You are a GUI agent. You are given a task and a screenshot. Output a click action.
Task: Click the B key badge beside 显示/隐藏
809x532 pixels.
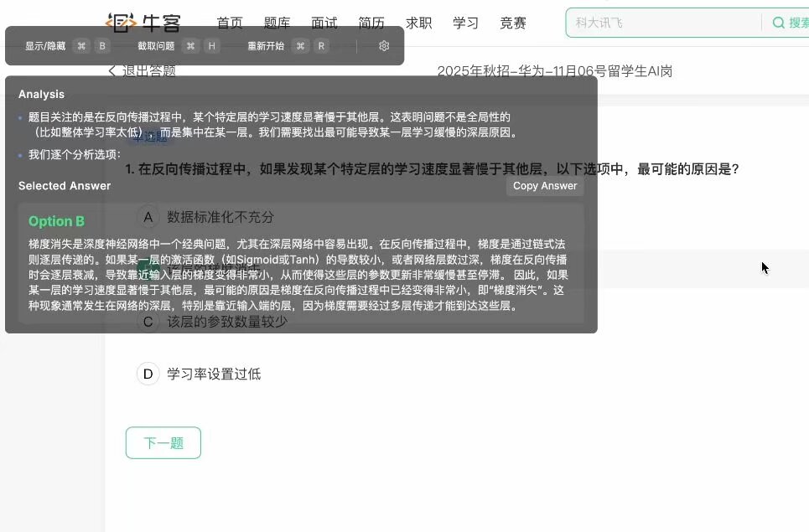coord(102,46)
